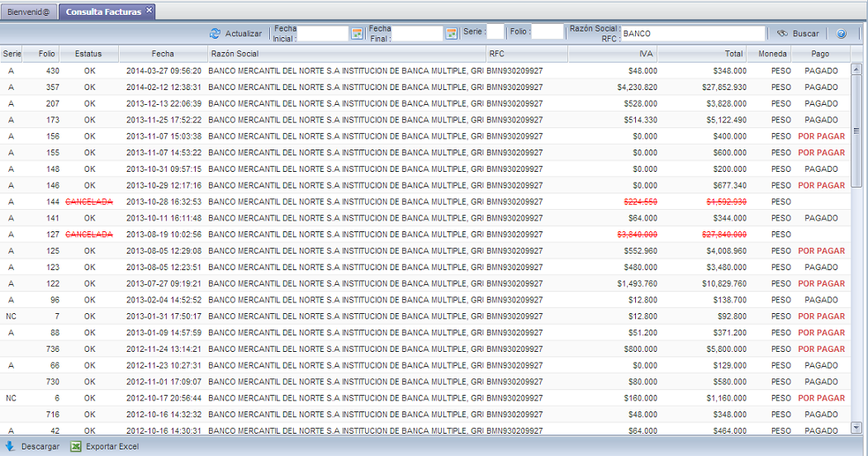
Task: Click the Fecha Final date field
Action: point(418,34)
